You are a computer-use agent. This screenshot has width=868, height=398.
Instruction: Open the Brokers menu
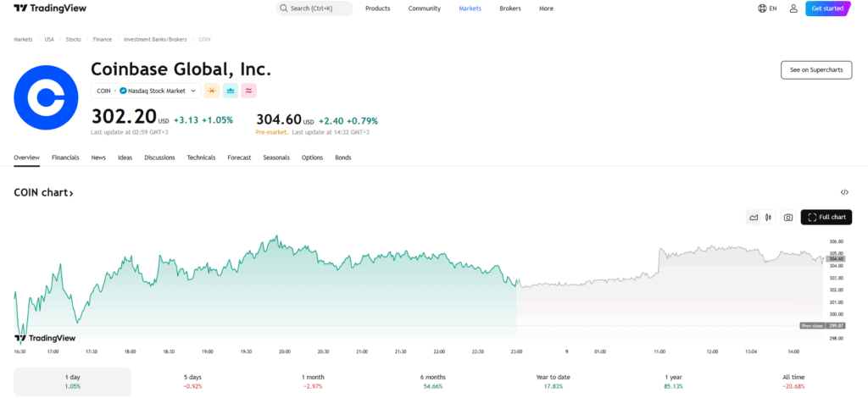tap(509, 8)
